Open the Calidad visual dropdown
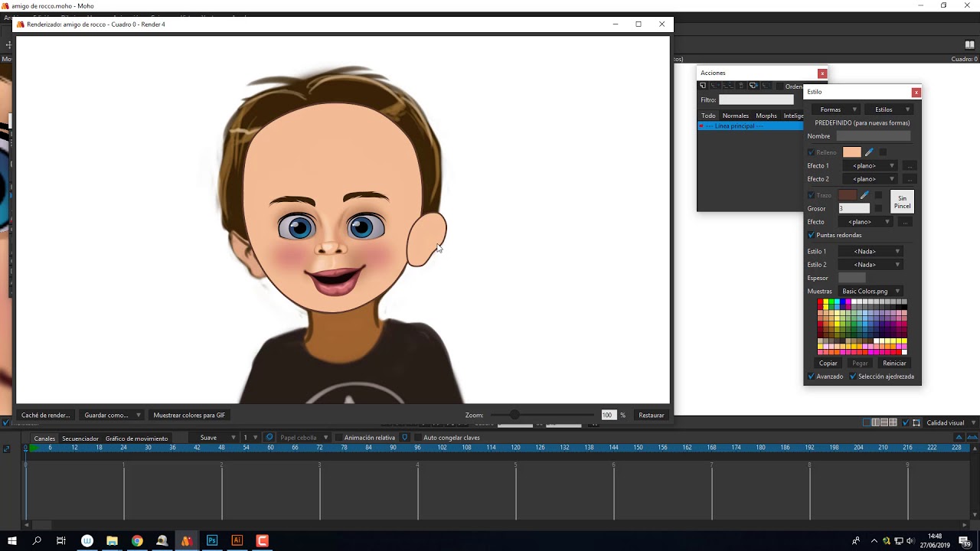 (950, 422)
